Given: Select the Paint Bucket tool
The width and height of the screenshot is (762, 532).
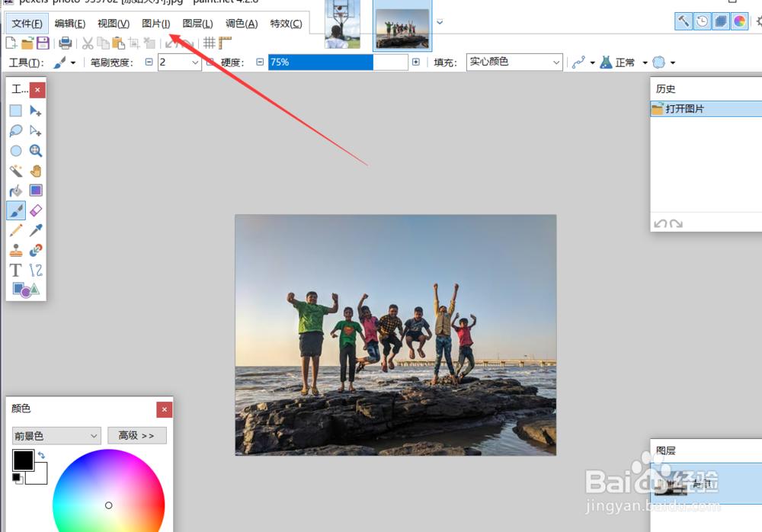Looking at the screenshot, I should 15,191.
